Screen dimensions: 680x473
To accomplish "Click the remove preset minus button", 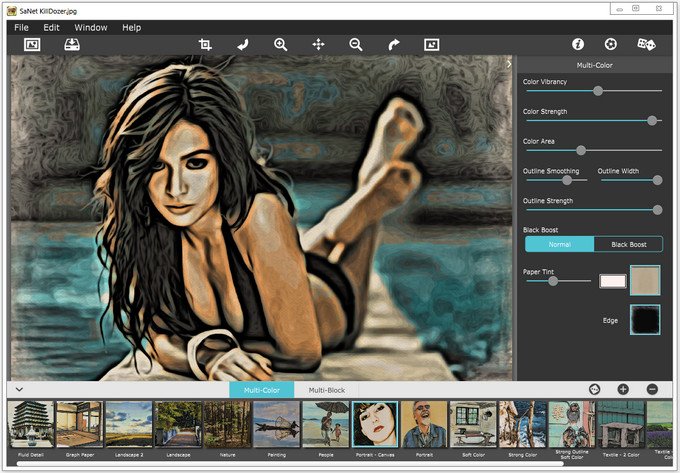I will (652, 389).
